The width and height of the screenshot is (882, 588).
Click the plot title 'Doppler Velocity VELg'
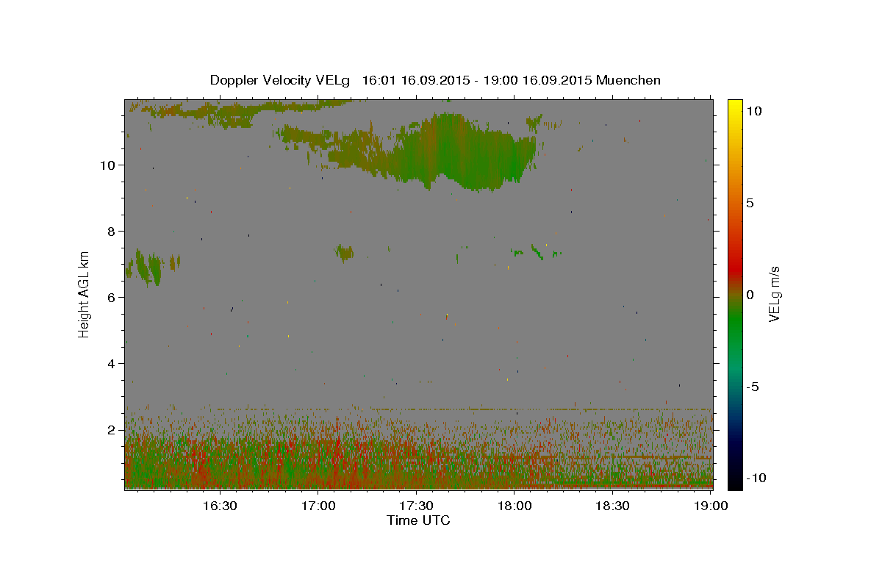pos(281,80)
